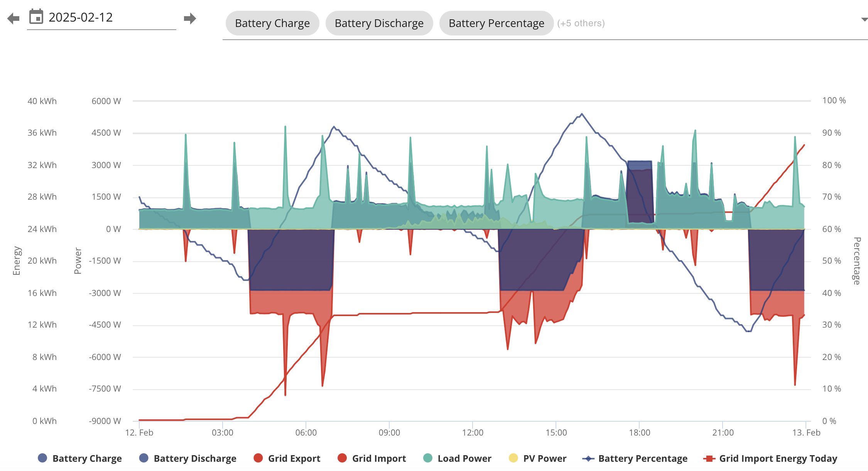This screenshot has height=471, width=868.
Task: Click the yellow PV Power color dot
Action: click(513, 458)
